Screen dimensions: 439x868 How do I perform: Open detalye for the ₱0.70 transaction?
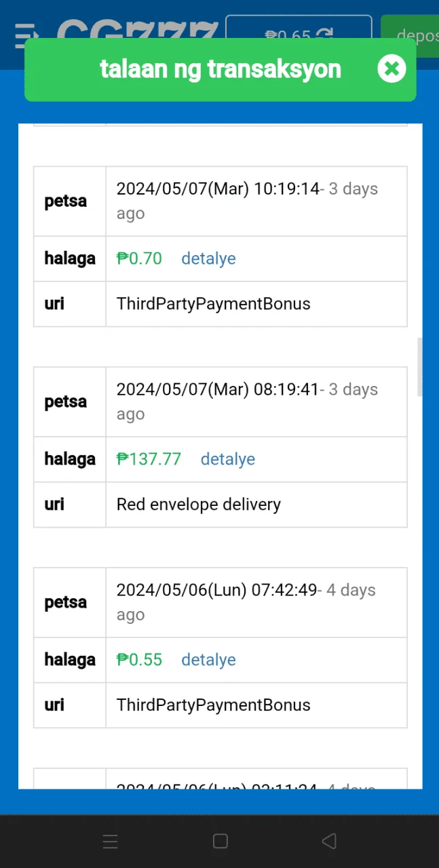(x=208, y=258)
